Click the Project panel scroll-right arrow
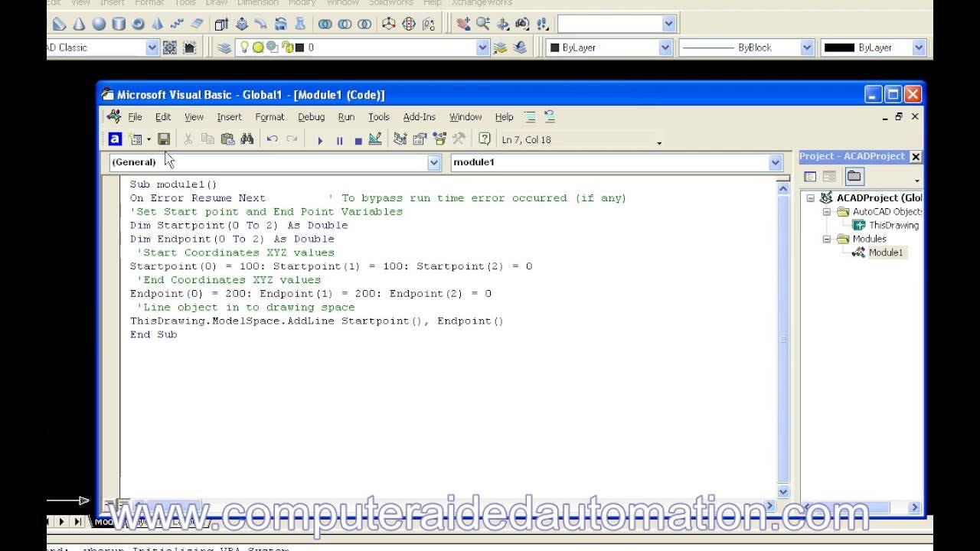The image size is (980, 551). pos(914,507)
